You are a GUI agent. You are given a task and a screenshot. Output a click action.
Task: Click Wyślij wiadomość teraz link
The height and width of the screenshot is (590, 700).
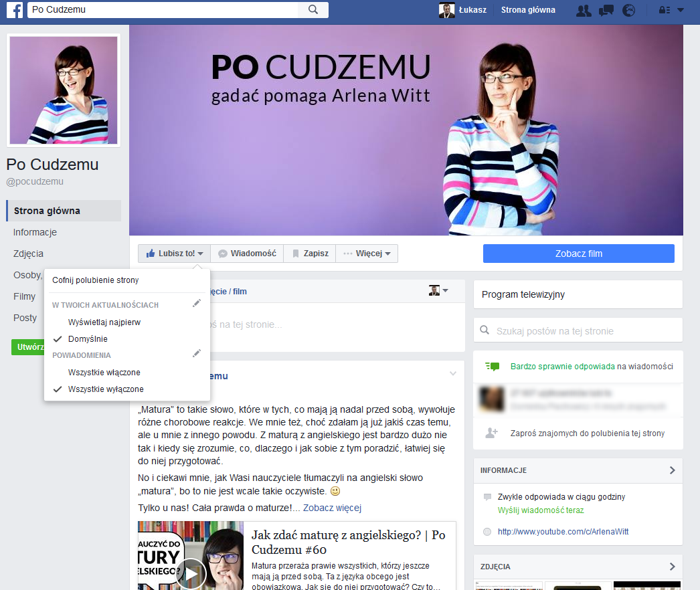point(541,510)
